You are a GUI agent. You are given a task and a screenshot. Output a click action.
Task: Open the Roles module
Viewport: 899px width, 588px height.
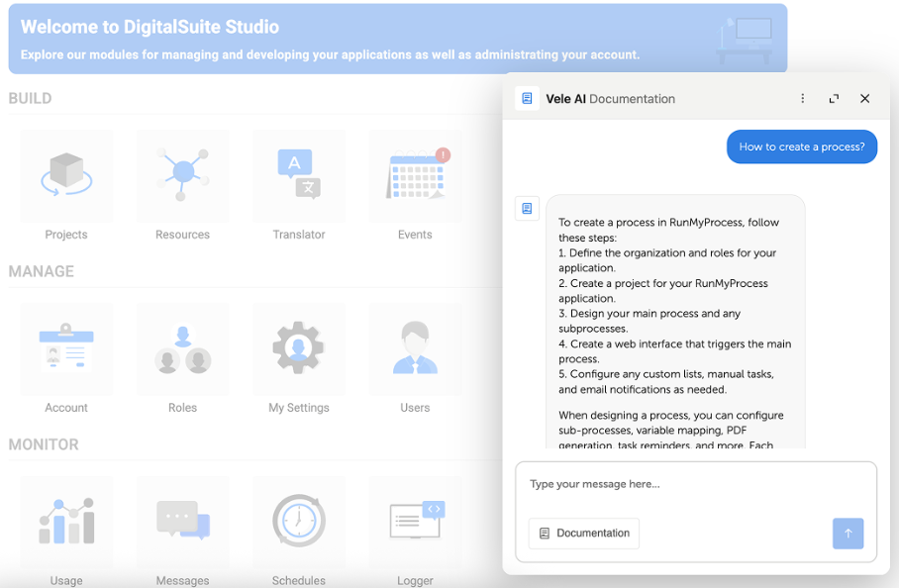tap(183, 349)
